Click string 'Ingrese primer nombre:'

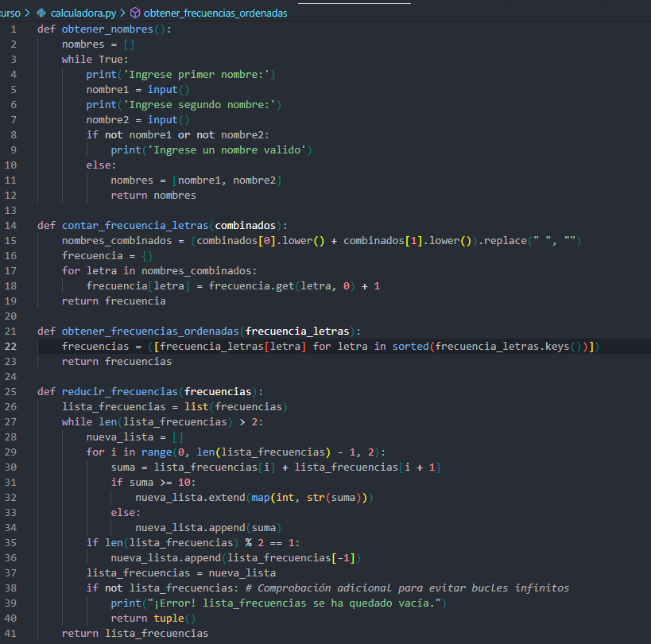coord(196,74)
